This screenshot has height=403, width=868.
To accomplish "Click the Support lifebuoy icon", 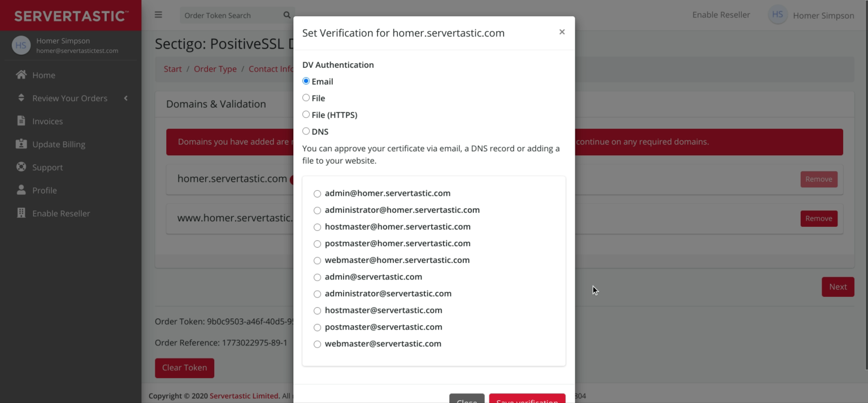I will [21, 167].
